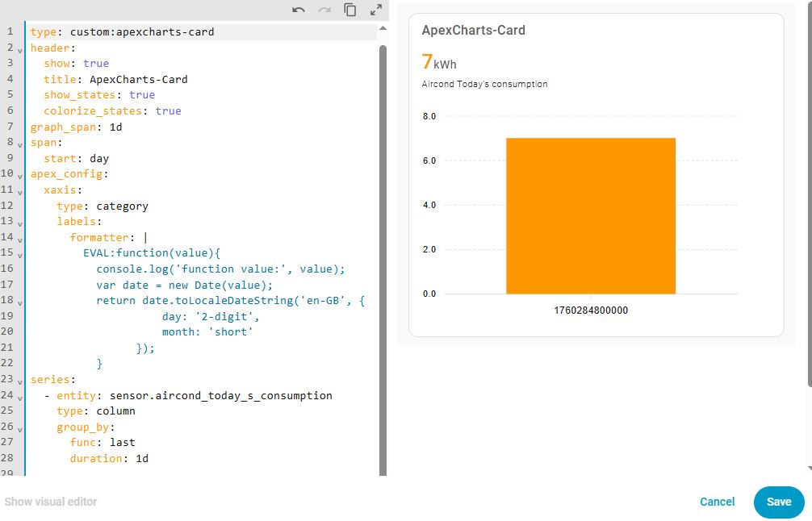The width and height of the screenshot is (812, 521).
Task: Click the 8.0 y-axis label
Action: [429, 116]
